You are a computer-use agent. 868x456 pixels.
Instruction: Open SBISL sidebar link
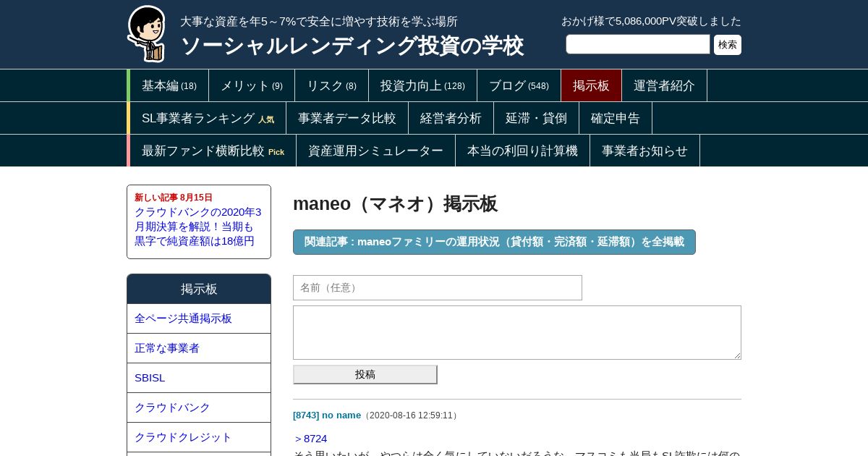click(199, 378)
